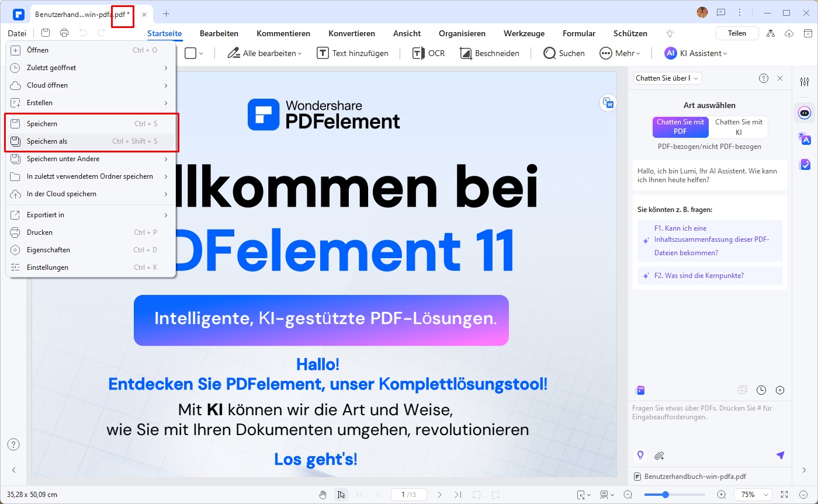Choose Speichern als menu entry

coord(91,141)
